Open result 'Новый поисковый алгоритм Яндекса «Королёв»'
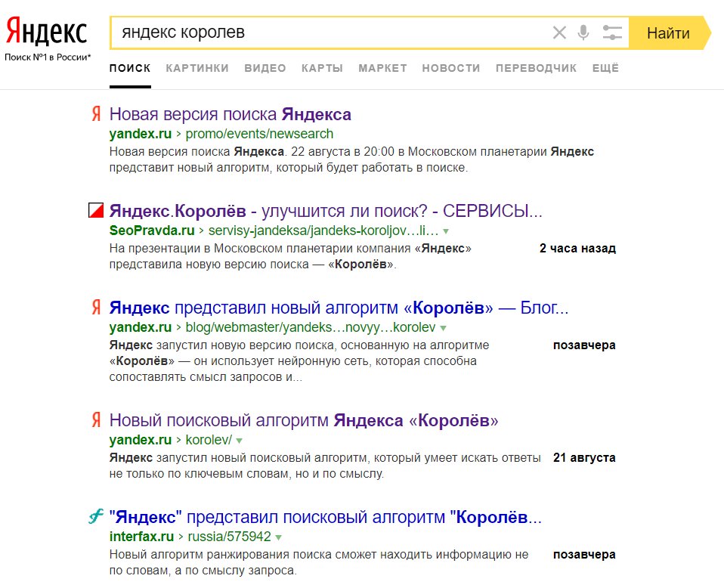Viewport: 724px width, 588px height. click(x=304, y=420)
